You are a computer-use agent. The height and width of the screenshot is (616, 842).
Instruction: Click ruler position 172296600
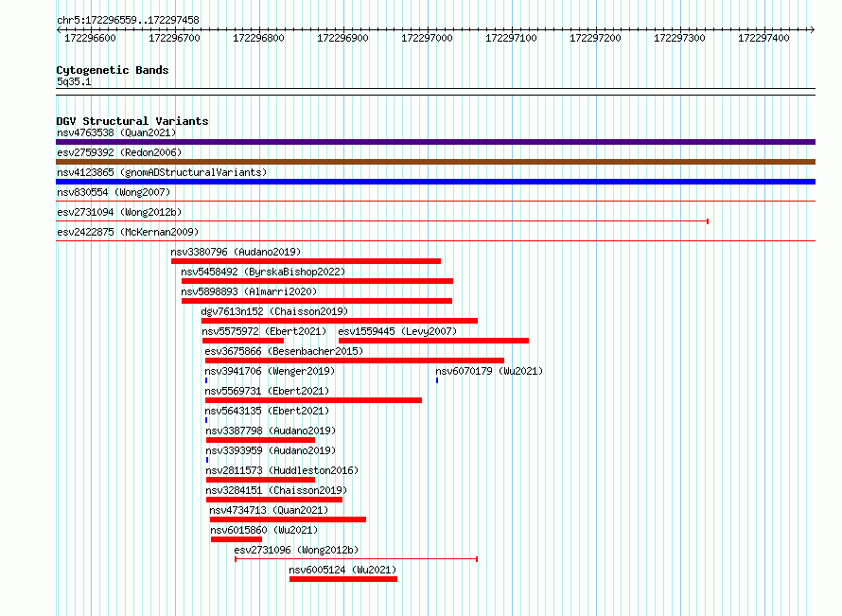point(90,38)
